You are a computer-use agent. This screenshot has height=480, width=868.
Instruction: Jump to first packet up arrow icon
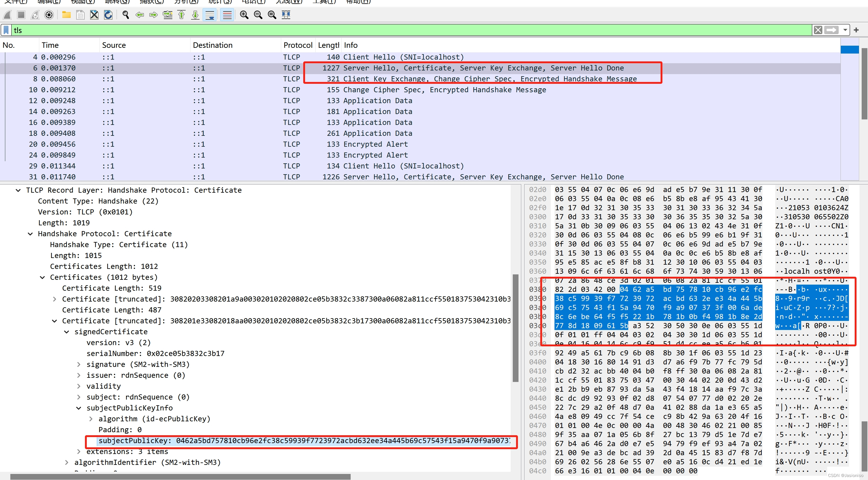(181, 15)
